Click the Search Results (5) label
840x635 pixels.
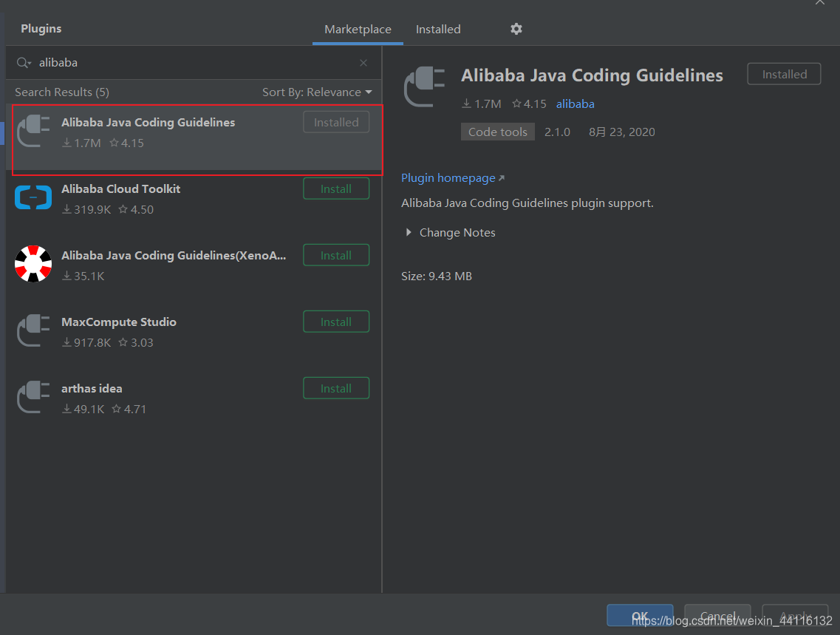[62, 92]
